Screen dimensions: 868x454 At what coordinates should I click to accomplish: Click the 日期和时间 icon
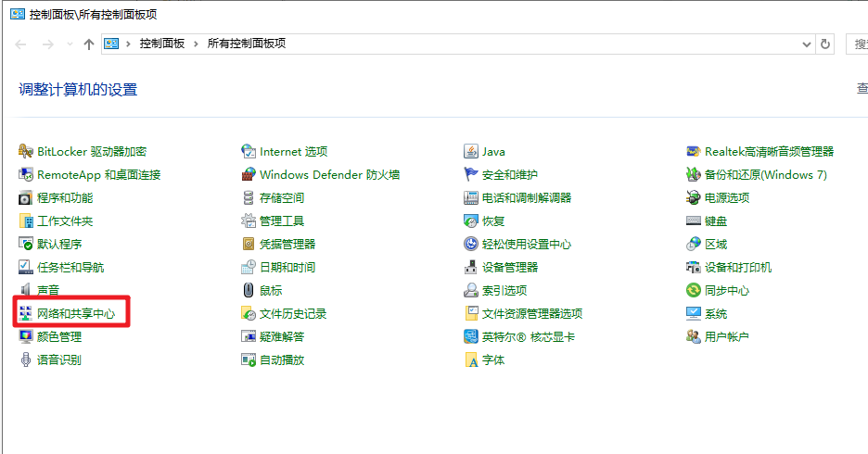(249, 267)
